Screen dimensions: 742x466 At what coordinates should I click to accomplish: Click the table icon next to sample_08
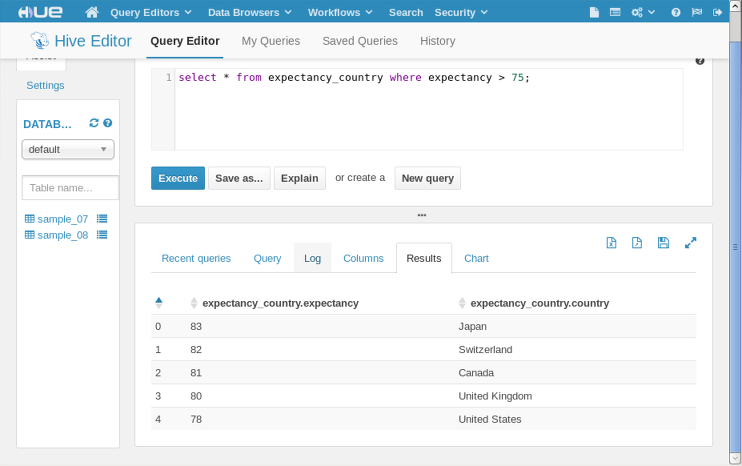29,235
